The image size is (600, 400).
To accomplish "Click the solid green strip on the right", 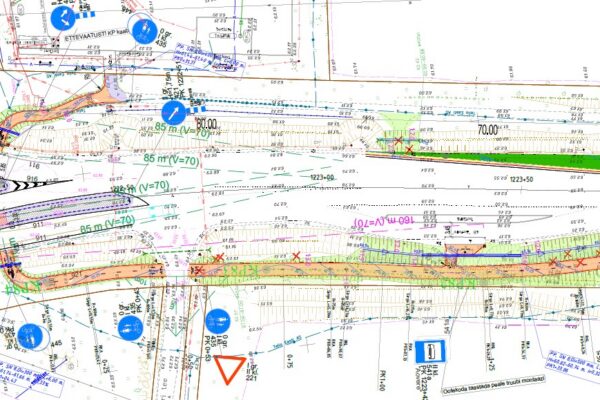I will pyautogui.click(x=500, y=157).
